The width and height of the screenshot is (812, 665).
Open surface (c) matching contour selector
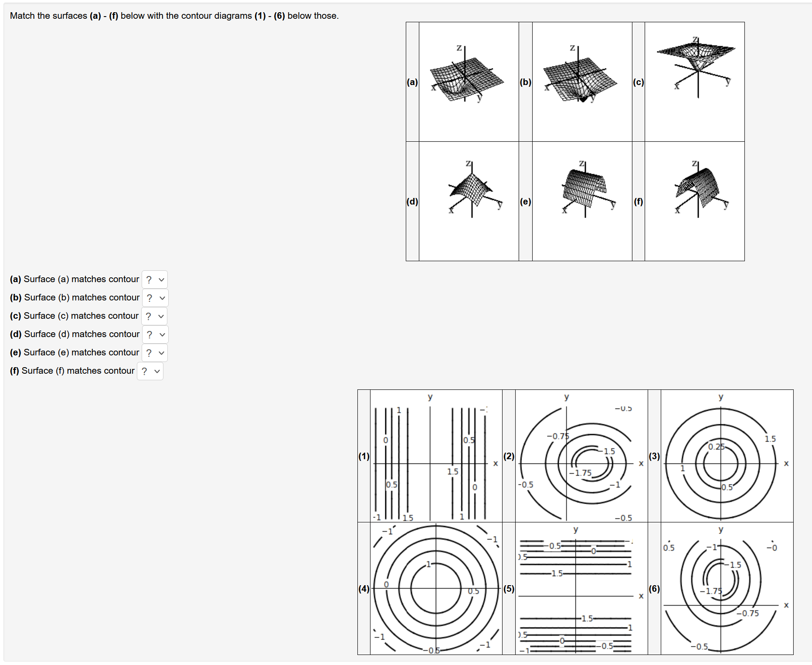[x=154, y=316]
